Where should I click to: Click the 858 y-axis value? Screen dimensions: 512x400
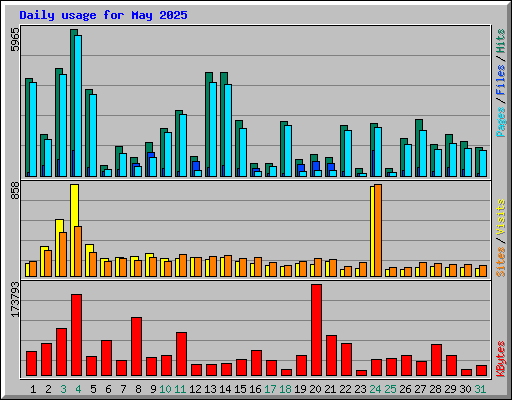click(15, 191)
